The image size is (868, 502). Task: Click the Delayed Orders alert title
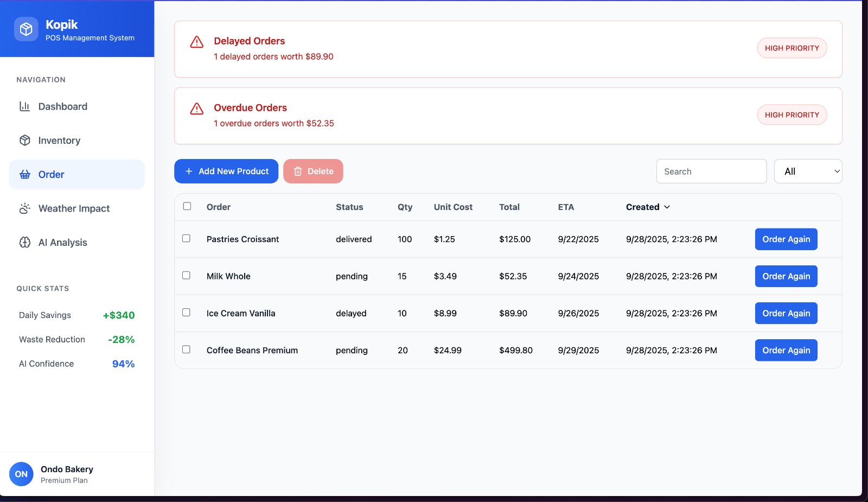[249, 41]
